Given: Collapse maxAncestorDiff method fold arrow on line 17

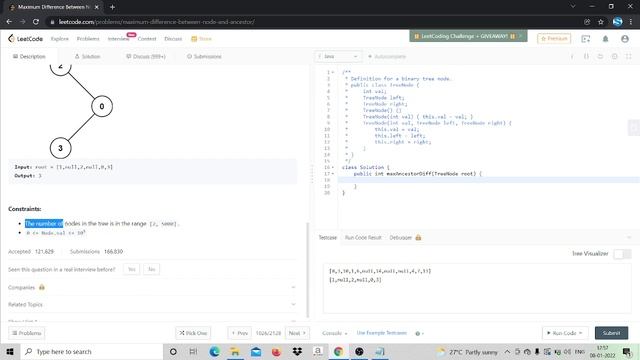Looking at the screenshot, I should (x=333, y=174).
